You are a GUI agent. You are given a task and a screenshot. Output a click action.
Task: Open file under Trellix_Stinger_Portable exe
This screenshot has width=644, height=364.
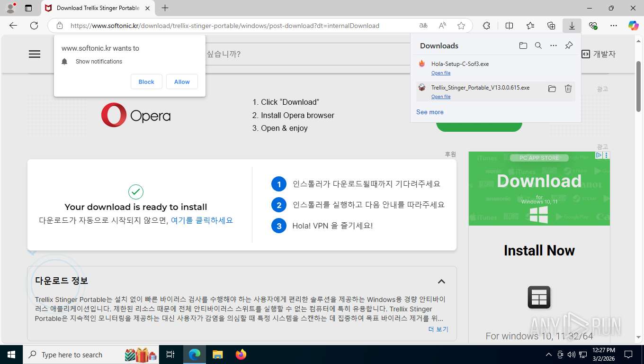tap(441, 97)
